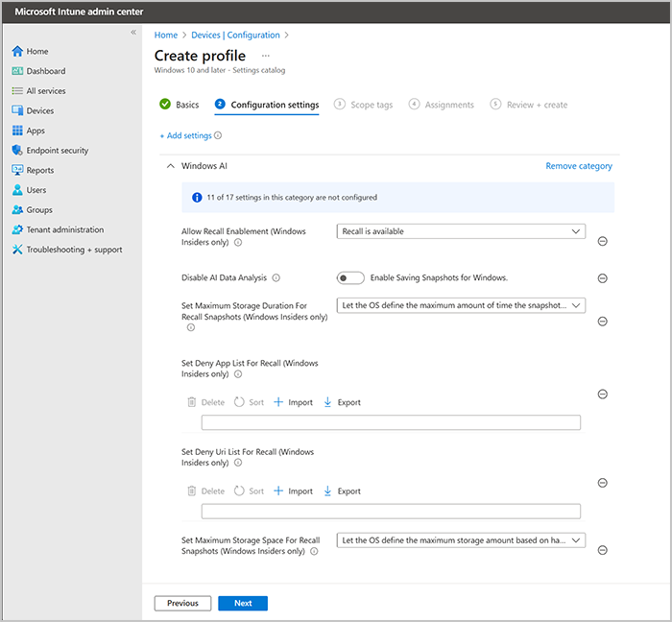Collapse the Windows AI category
672x622 pixels.
tap(171, 166)
